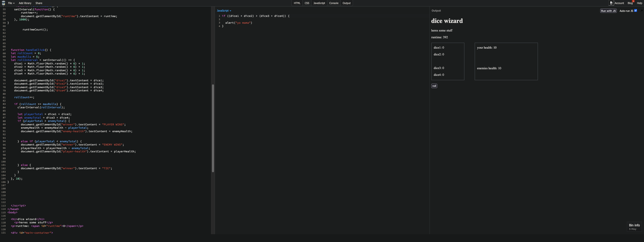Screen dimensions: 644x242
Task: Click the 'your health: 10' text
Action: click(487, 48)
